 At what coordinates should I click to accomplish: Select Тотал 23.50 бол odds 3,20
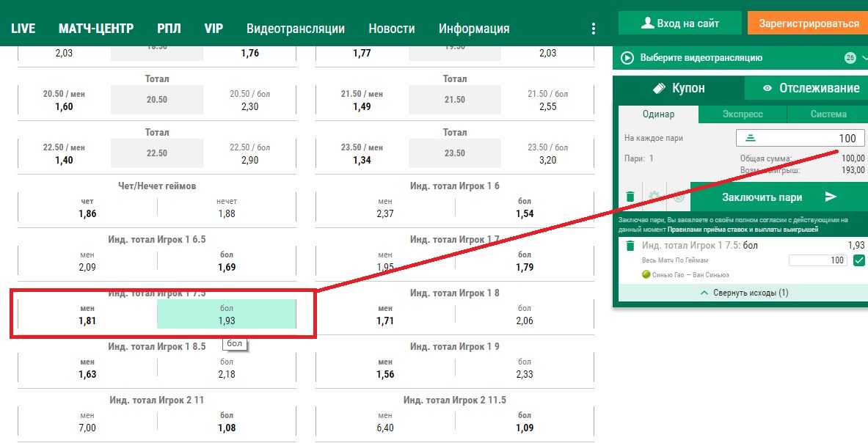tap(547, 154)
